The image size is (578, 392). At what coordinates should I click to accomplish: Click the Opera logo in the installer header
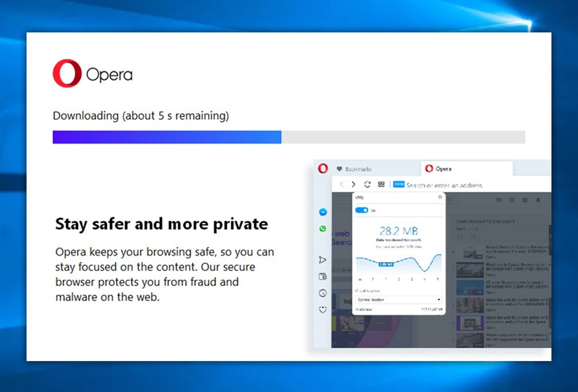point(92,74)
